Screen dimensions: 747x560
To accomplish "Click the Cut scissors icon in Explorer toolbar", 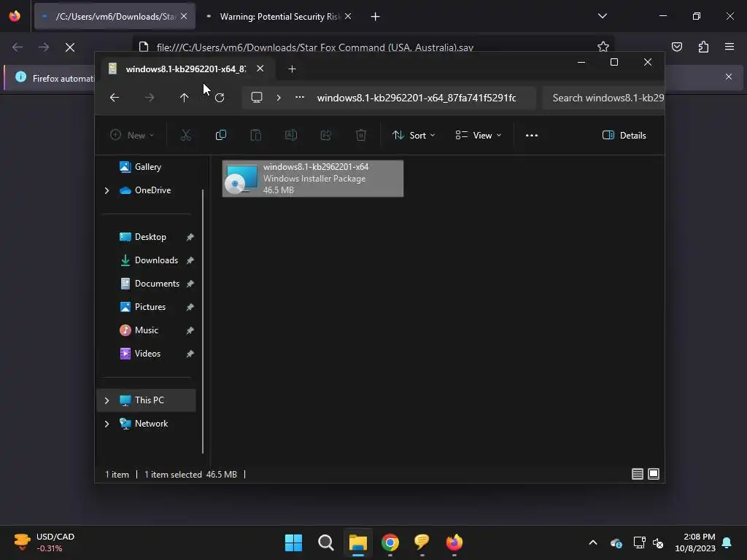I will 186,135.
